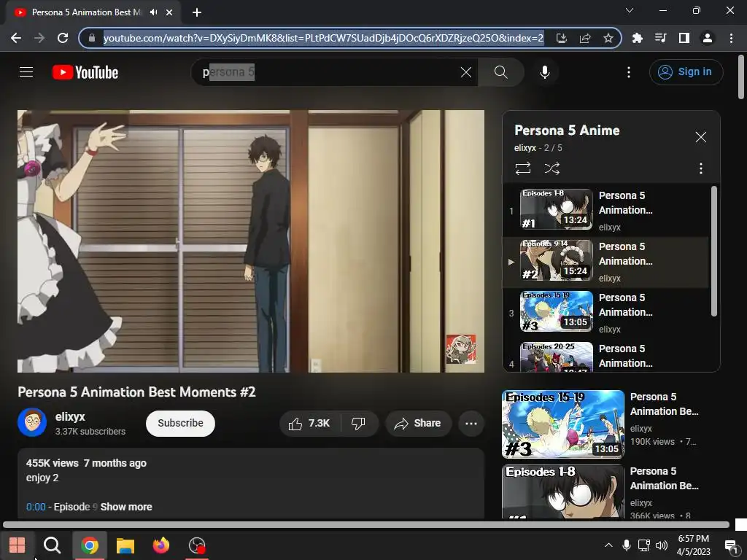747x560 pixels.
Task: Open recommended video Episodes 15-19 thumbnail
Action: [x=562, y=424]
